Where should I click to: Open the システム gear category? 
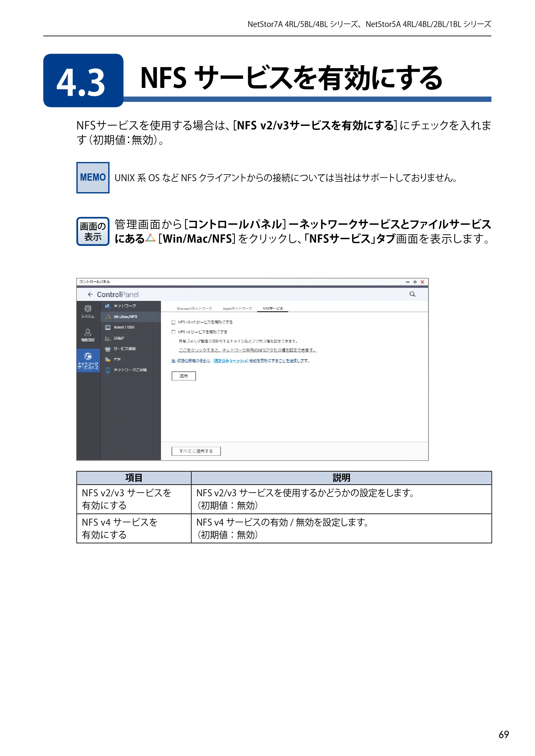[88, 311]
